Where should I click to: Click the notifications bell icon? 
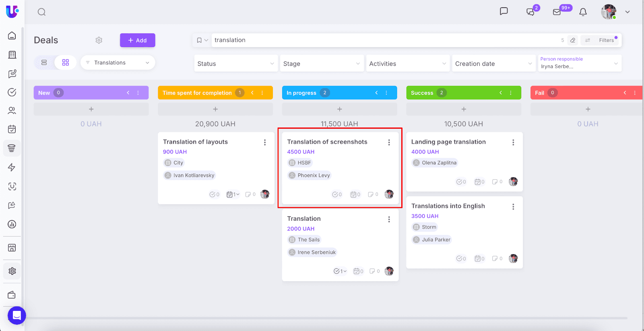(583, 12)
